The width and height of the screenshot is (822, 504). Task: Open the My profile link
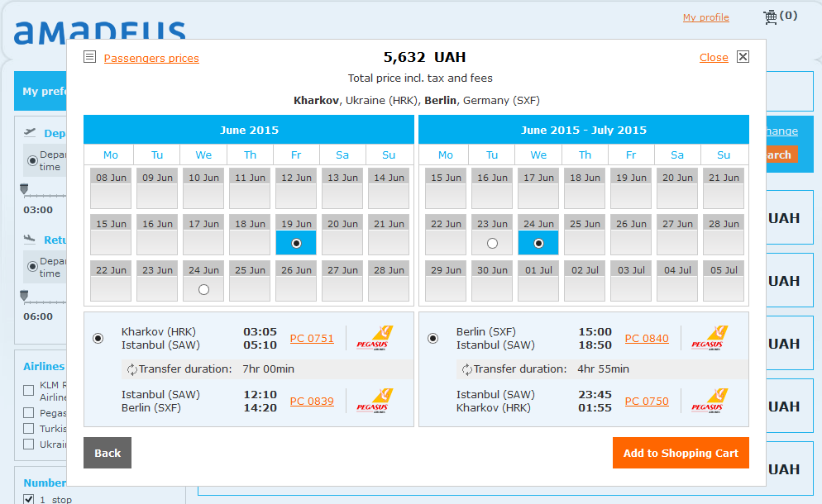[x=705, y=17]
